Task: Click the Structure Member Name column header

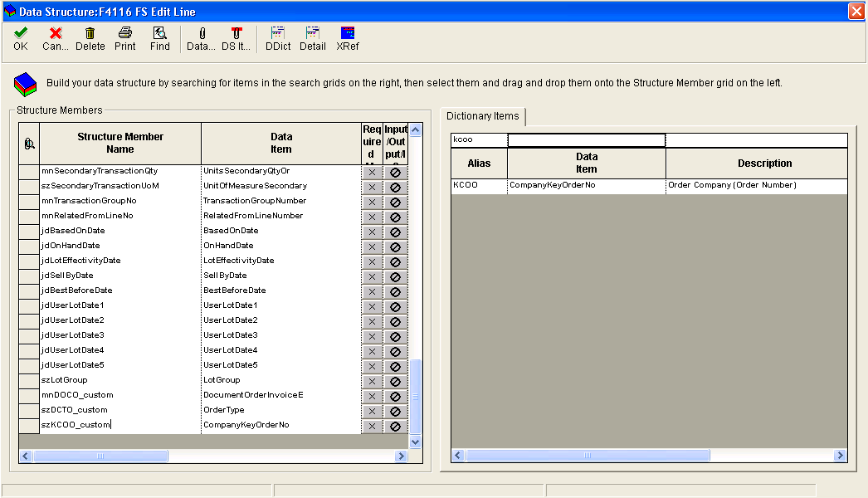Action: coord(120,143)
